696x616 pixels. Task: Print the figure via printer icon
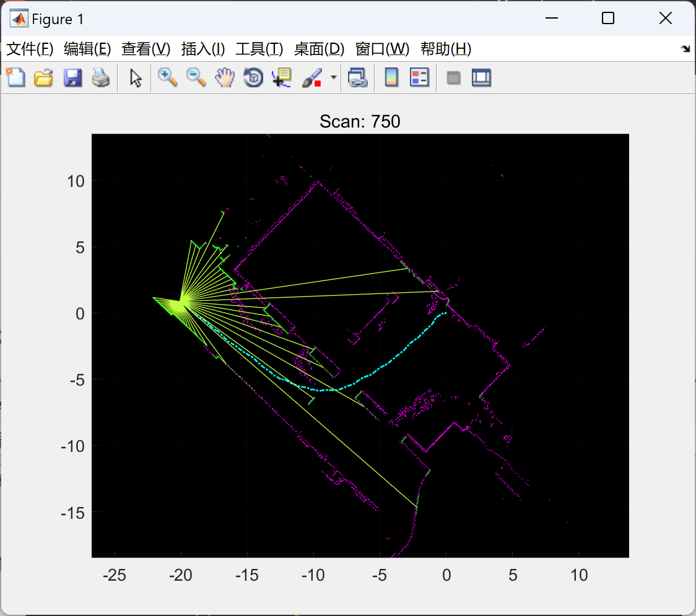tap(101, 78)
